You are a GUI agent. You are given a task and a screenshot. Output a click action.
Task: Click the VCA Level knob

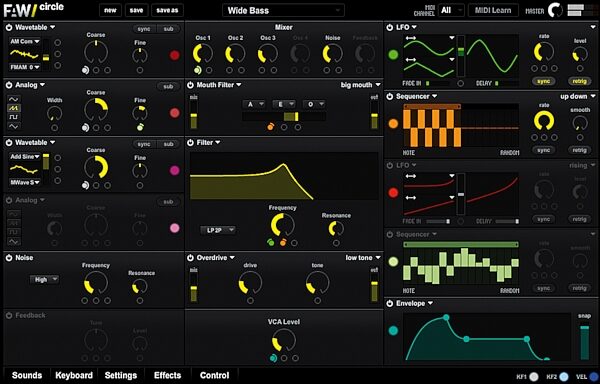point(284,340)
